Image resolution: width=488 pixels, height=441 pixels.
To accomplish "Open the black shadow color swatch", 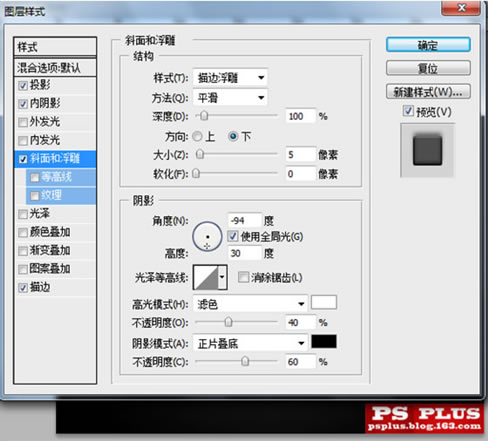I will [324, 342].
